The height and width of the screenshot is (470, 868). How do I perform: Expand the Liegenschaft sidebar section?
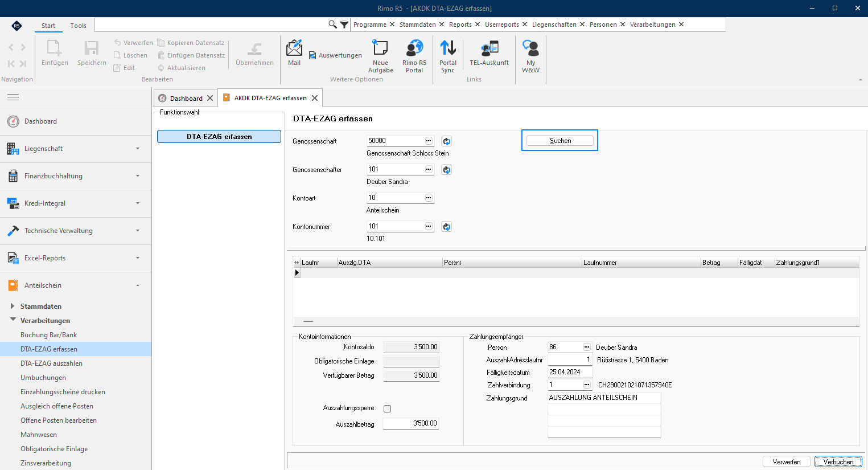point(76,149)
